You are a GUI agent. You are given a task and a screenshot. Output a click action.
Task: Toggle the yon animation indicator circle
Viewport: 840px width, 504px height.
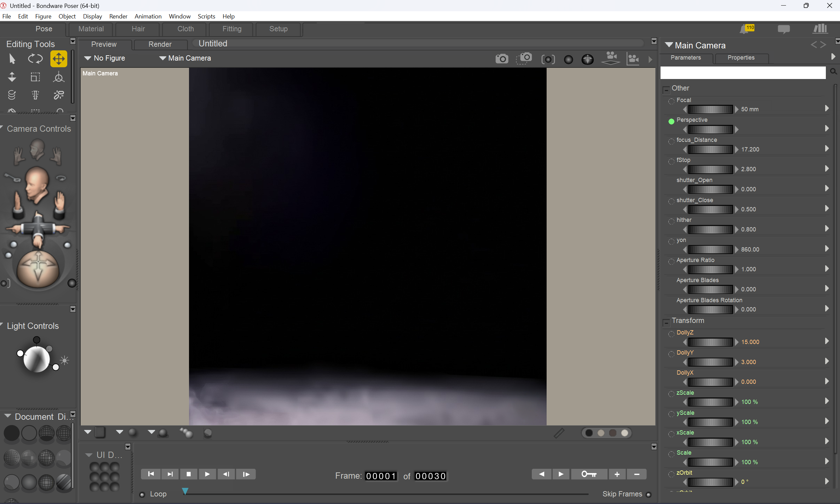point(671,242)
